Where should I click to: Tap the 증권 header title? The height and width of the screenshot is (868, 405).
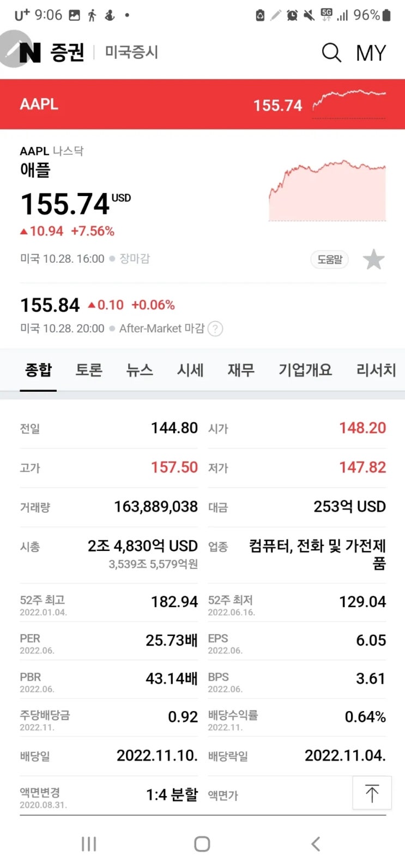pyautogui.click(x=68, y=52)
